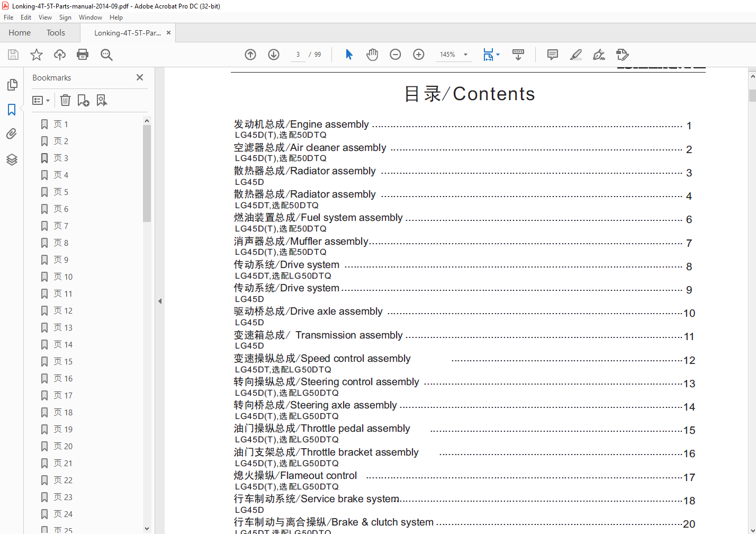Click the Service brake system contents entry
Screen dimensions: 756x534
pos(464,499)
